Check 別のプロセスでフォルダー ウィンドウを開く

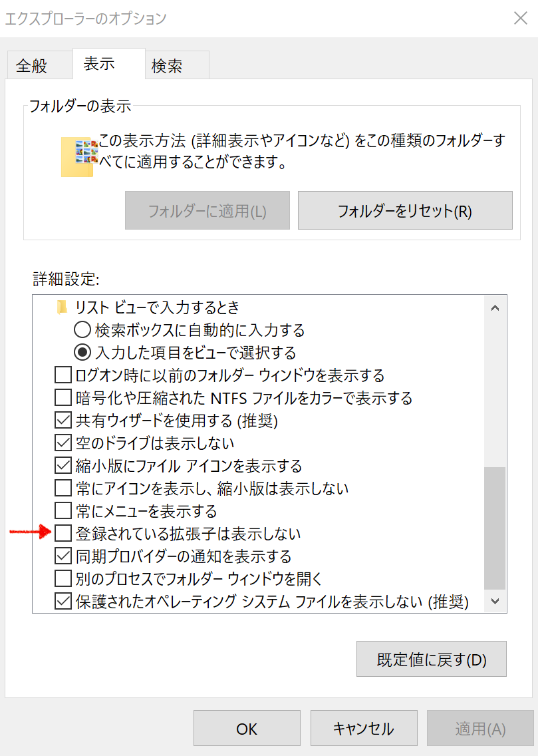(x=63, y=578)
